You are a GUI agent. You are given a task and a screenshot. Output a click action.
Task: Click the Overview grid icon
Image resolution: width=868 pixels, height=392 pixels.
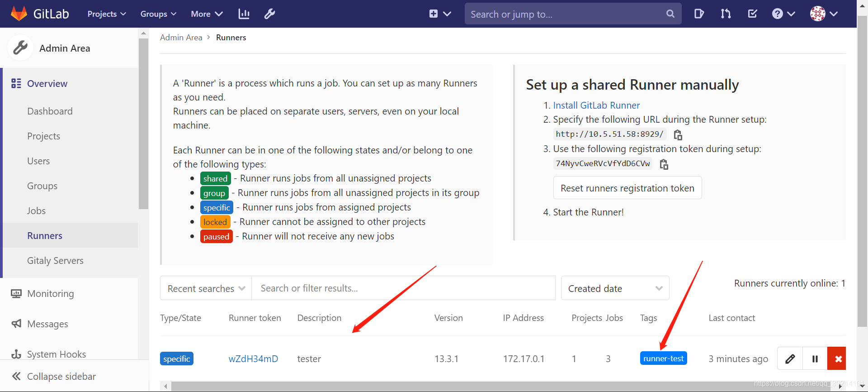coord(16,83)
